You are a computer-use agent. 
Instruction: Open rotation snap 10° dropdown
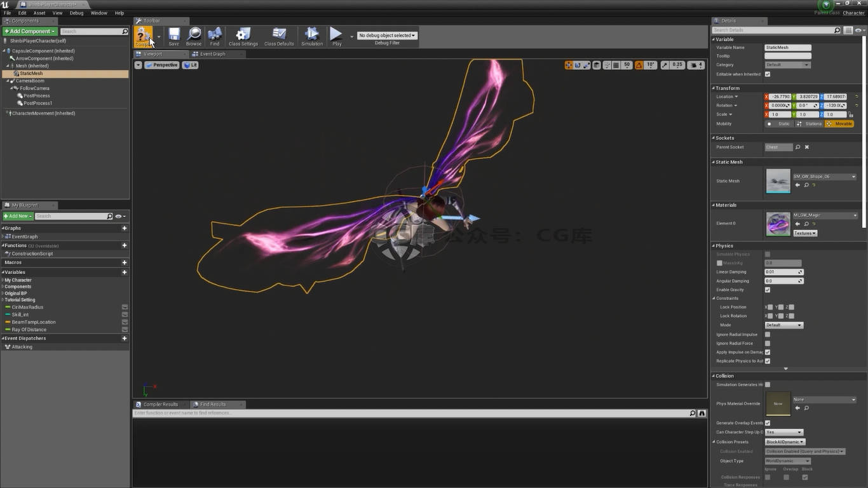tap(651, 65)
